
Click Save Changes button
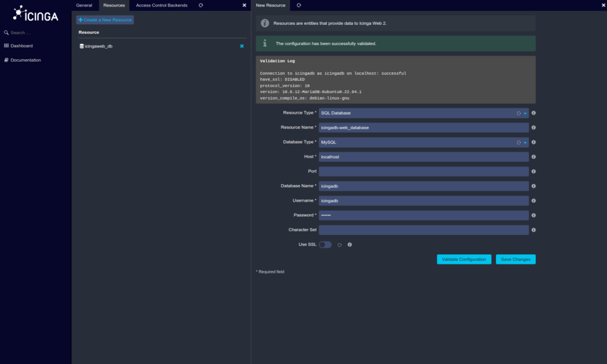pos(515,259)
